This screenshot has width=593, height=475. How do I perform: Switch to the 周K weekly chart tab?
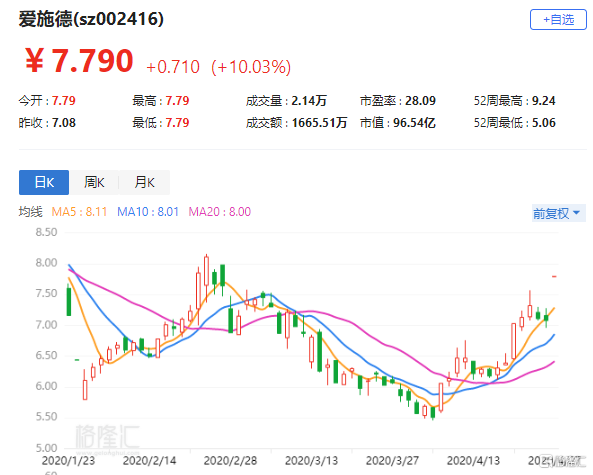94,182
